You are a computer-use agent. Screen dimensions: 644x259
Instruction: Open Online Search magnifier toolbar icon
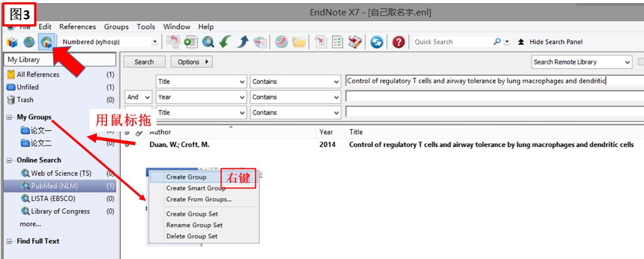208,42
